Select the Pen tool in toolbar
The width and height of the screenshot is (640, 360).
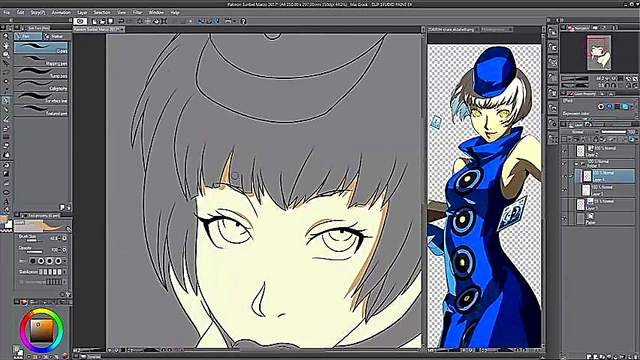(x=6, y=100)
